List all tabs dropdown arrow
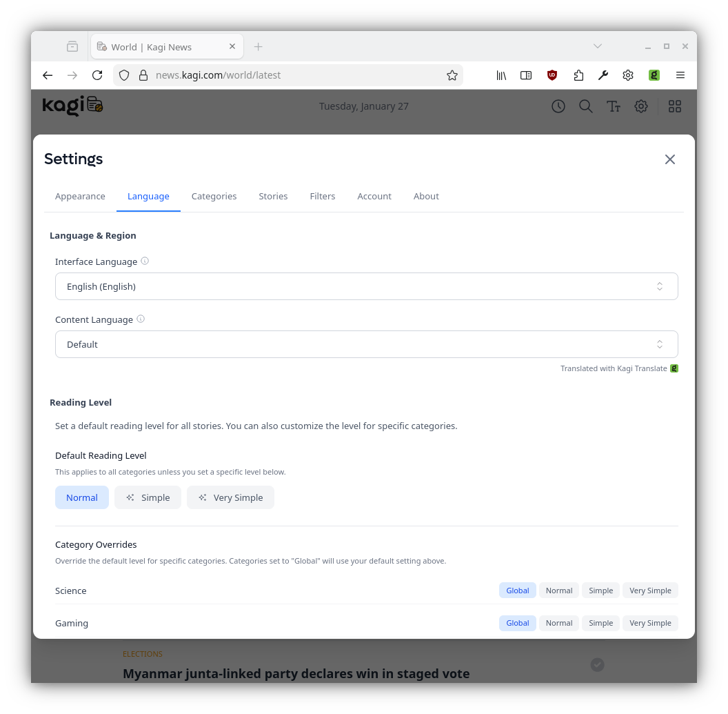 [598, 46]
